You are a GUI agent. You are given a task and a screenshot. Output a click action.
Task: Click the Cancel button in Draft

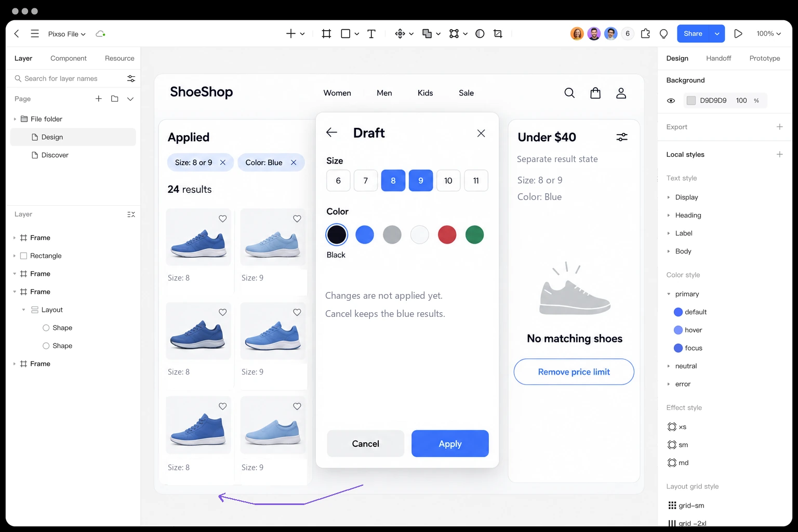(366, 444)
